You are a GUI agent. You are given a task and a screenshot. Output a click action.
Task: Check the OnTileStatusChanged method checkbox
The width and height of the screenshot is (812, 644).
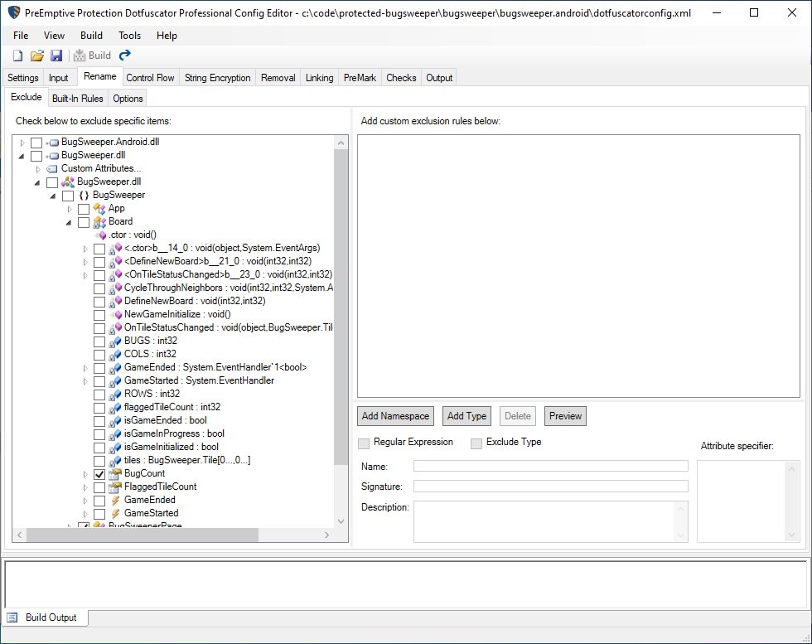(x=99, y=328)
